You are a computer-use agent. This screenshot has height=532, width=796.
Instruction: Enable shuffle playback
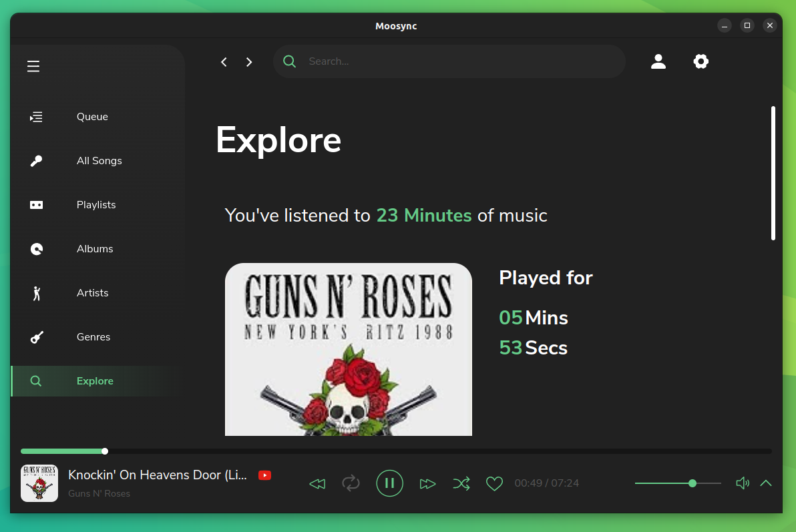(x=461, y=483)
